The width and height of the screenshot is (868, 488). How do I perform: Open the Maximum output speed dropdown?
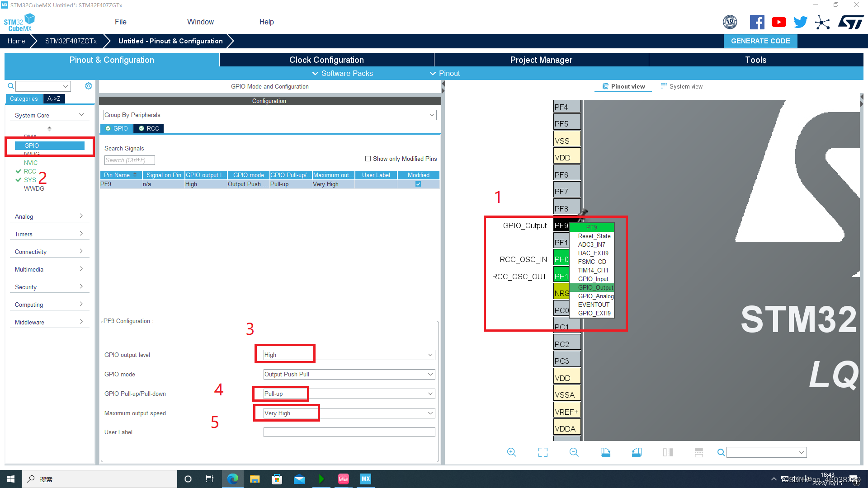349,413
